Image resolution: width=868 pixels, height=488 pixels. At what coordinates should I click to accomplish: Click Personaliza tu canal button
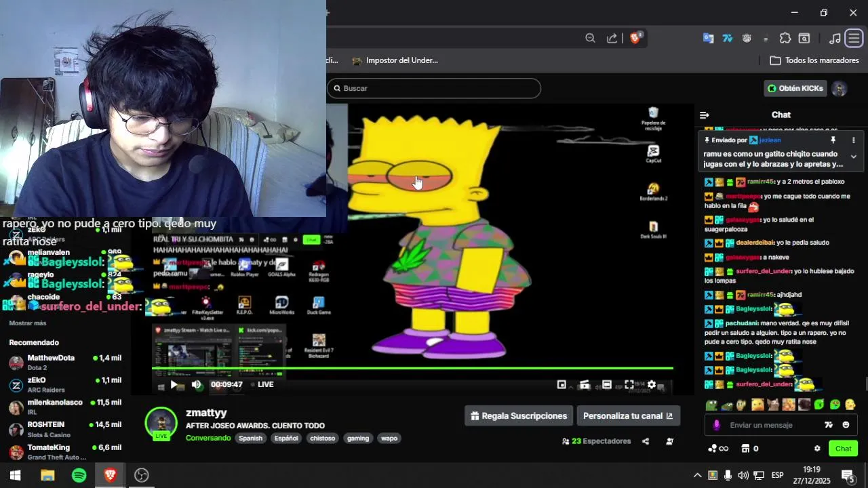[x=628, y=416]
